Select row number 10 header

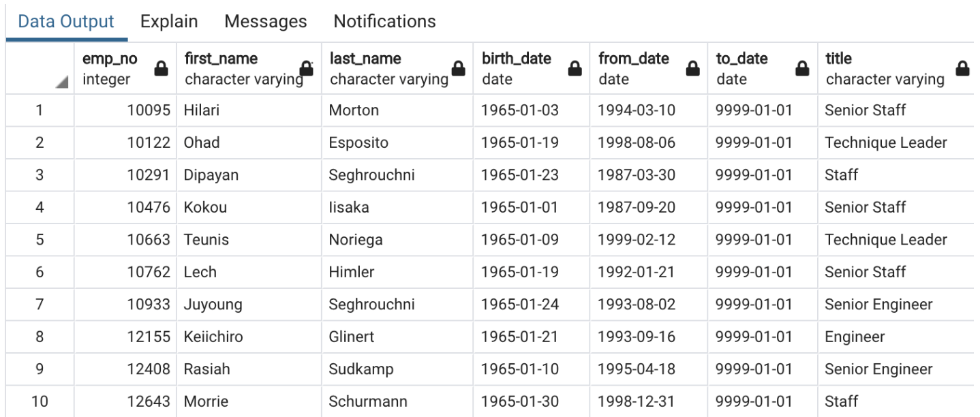(x=40, y=401)
